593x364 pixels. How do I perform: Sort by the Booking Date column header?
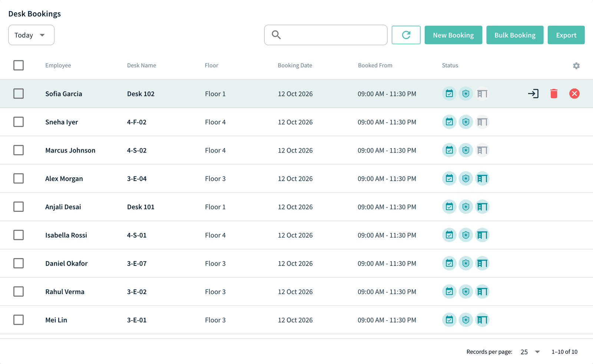pos(295,66)
